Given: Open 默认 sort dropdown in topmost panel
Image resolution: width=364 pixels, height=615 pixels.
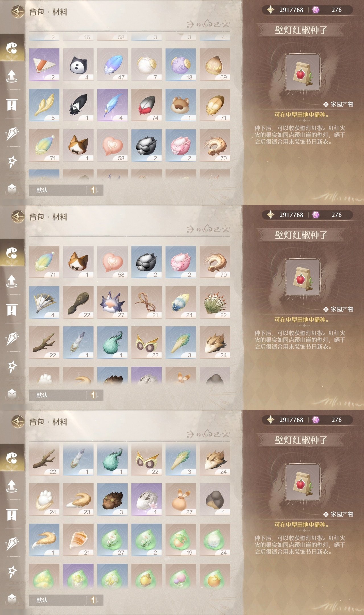Looking at the screenshot, I should 66,190.
